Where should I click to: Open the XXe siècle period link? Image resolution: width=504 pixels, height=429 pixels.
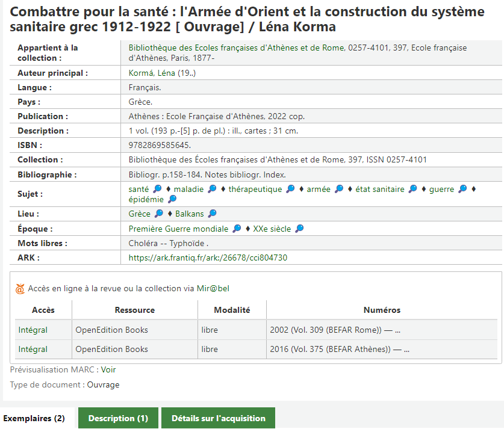click(272, 229)
